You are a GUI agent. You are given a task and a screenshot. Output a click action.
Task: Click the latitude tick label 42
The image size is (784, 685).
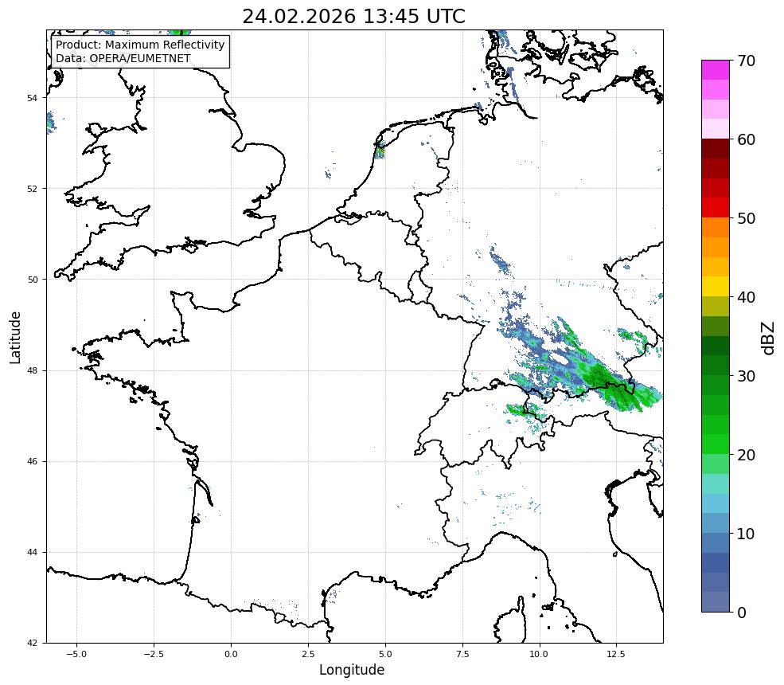32,643
